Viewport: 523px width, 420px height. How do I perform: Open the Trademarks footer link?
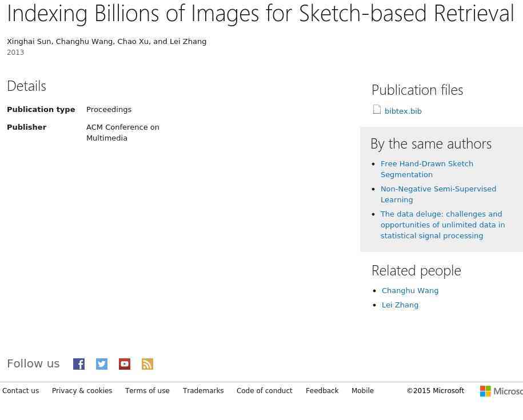203,391
